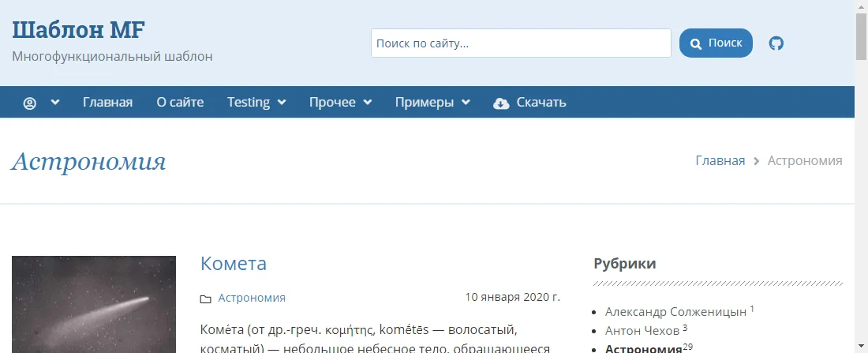Viewport: 868px width, 353px height.
Task: Click the Шаблон MF site title
Action: [x=78, y=30]
